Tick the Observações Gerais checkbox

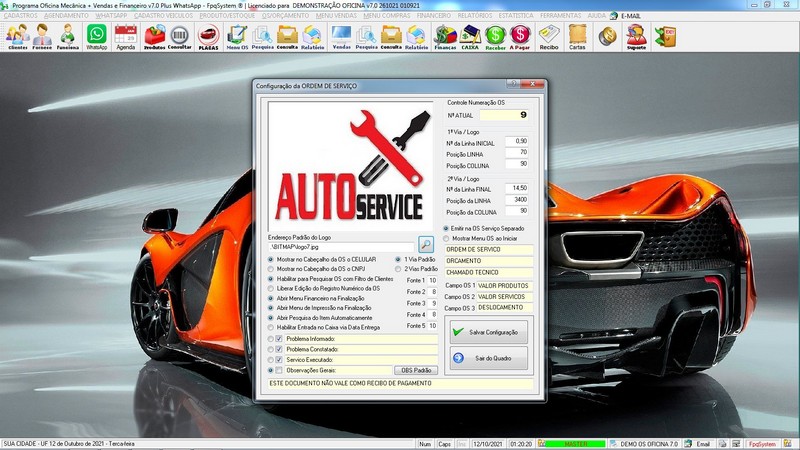pos(279,370)
